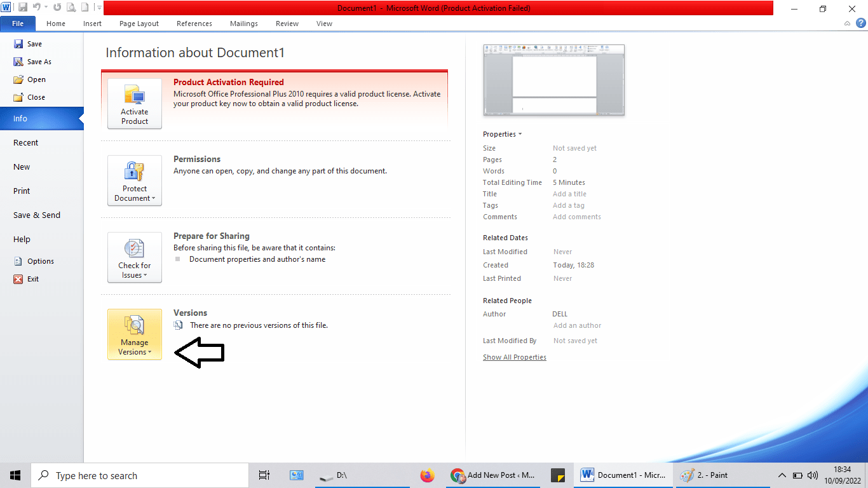Switch to the Mailings tab
This screenshot has height=488, width=868.
(x=244, y=24)
